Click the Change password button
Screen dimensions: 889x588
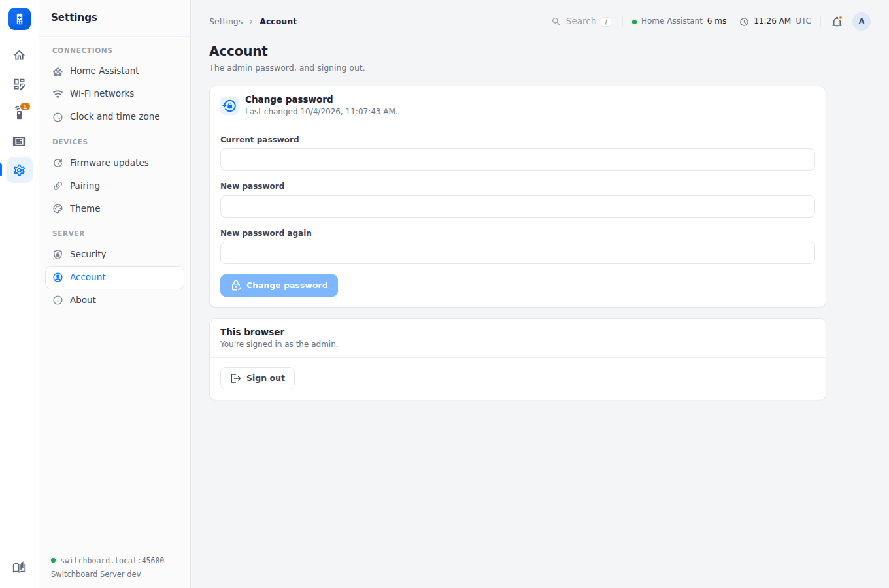[279, 286]
